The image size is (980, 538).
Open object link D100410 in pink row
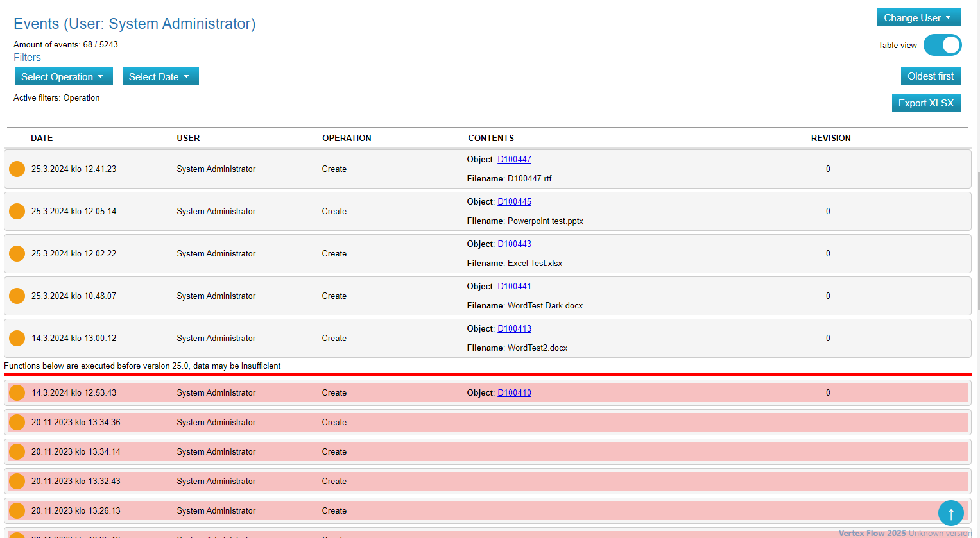coord(514,393)
